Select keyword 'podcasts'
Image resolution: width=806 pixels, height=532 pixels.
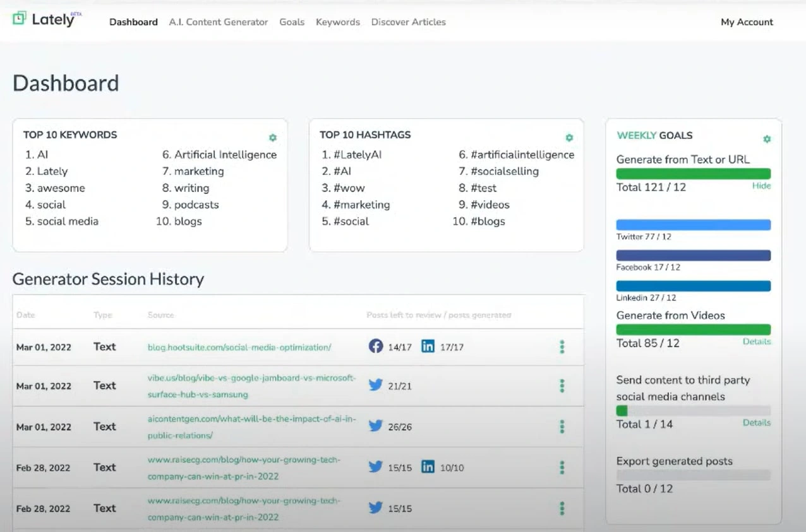pyautogui.click(x=196, y=205)
